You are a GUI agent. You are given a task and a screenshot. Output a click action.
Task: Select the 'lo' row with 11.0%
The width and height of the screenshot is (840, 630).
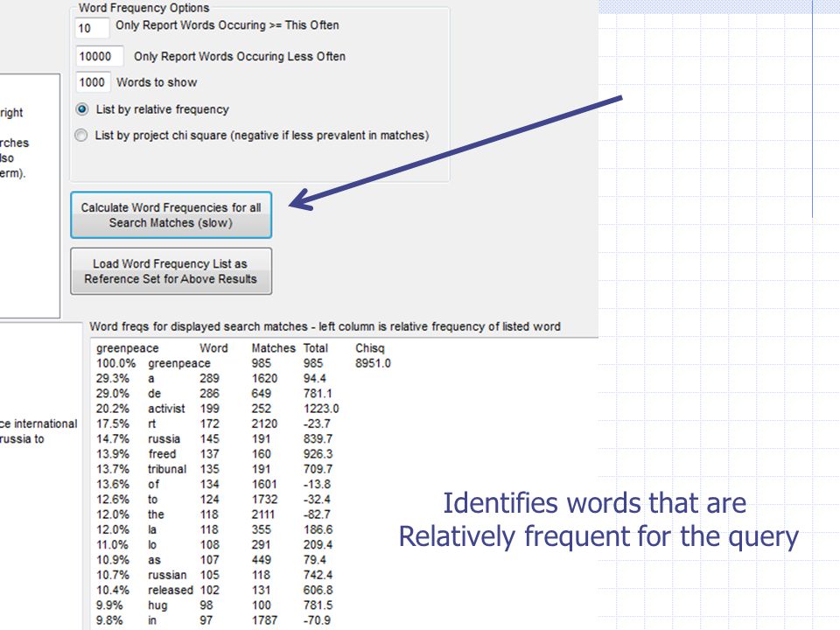[214, 545]
